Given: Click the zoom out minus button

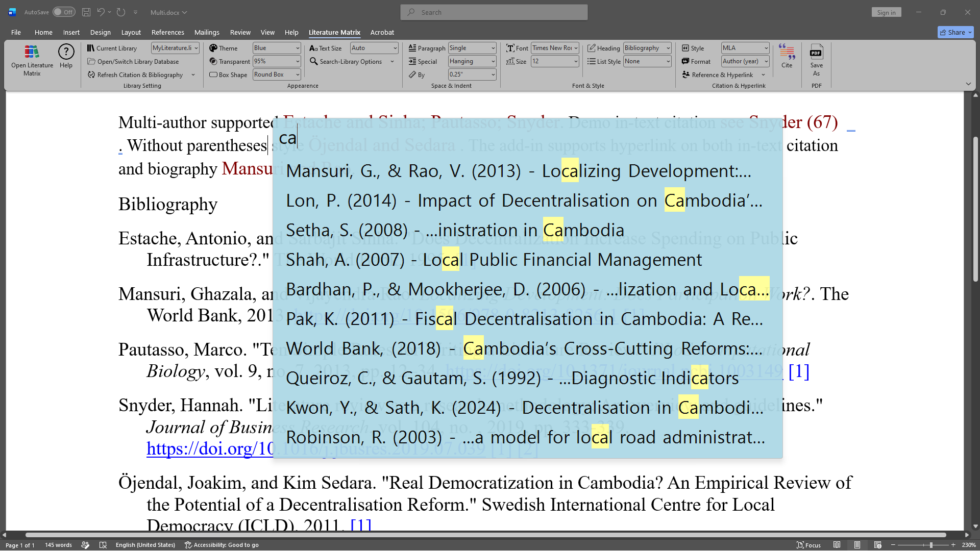Looking at the screenshot, I should click(893, 545).
